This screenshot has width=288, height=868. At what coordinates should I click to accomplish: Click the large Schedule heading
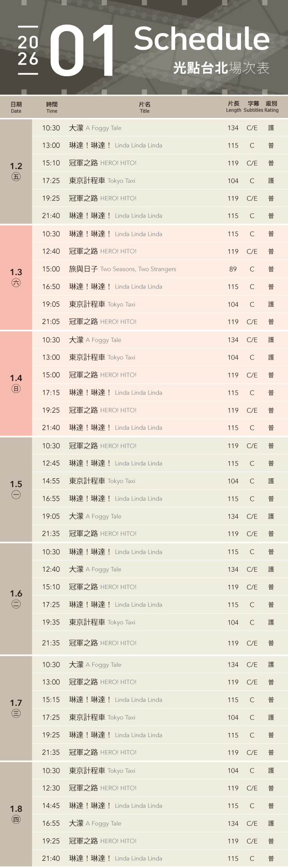tap(201, 39)
